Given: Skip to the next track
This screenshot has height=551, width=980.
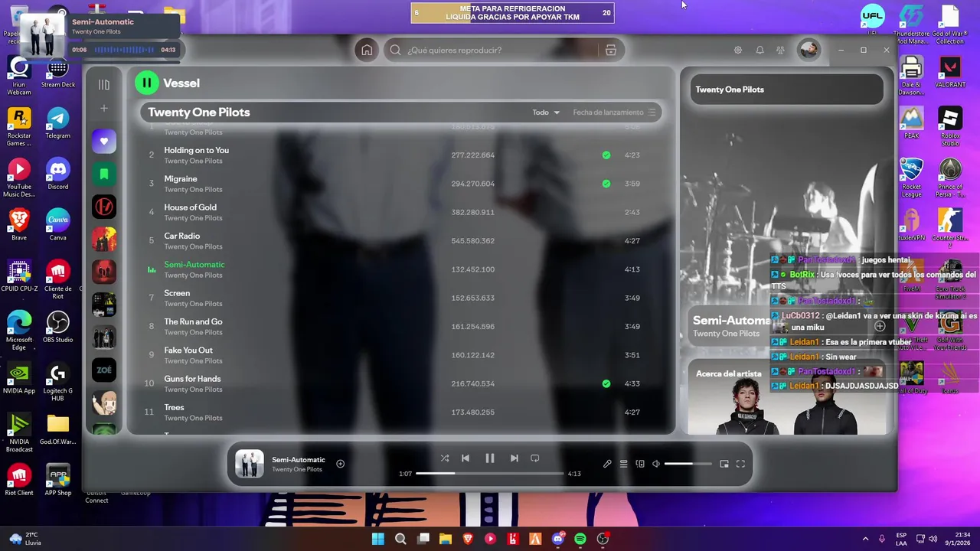Looking at the screenshot, I should pyautogui.click(x=514, y=458).
